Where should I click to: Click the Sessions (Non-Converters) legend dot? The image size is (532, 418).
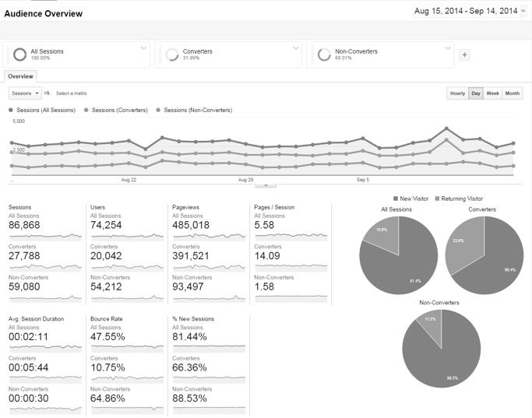tap(158, 111)
